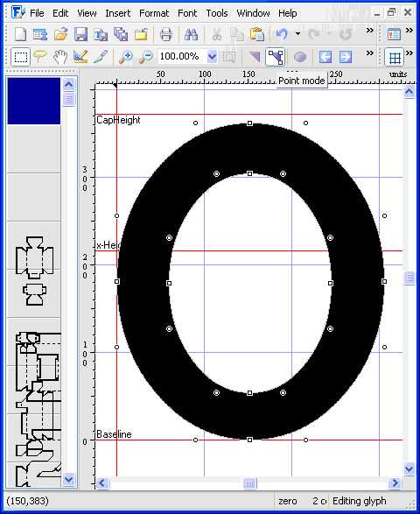Viewport: 420px width, 514px height.
Task: Click the grayed Redo arrow icon
Action: pyautogui.click(x=314, y=34)
